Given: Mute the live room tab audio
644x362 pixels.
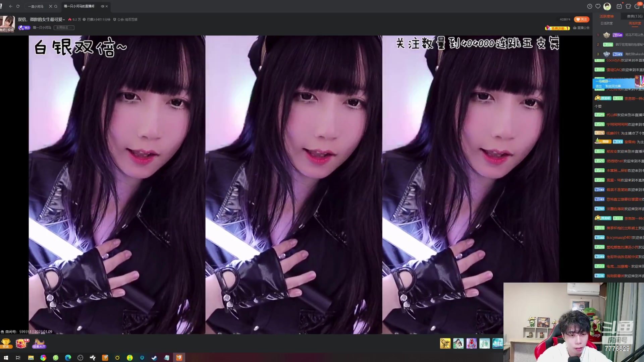Looking at the screenshot, I should point(102,6).
